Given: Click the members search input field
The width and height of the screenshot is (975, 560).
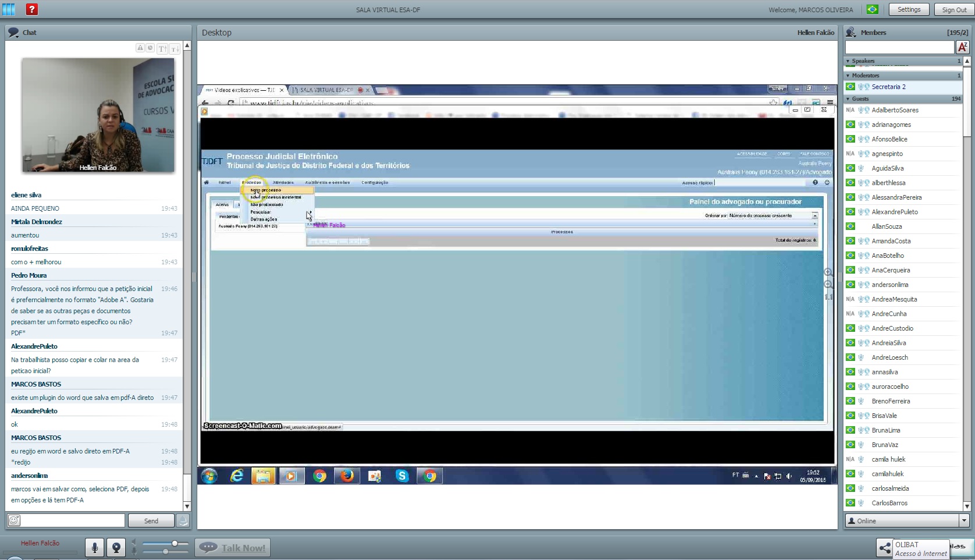Looking at the screenshot, I should click(899, 47).
